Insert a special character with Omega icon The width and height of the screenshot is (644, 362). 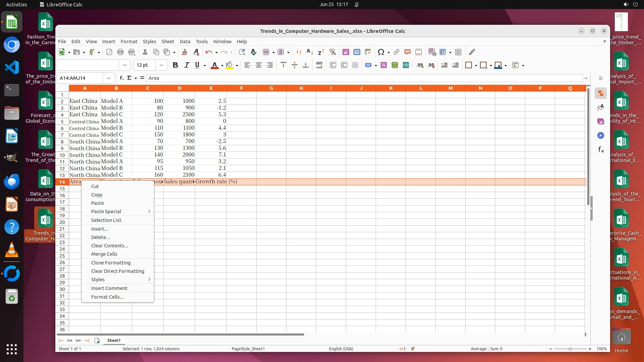pos(381,52)
